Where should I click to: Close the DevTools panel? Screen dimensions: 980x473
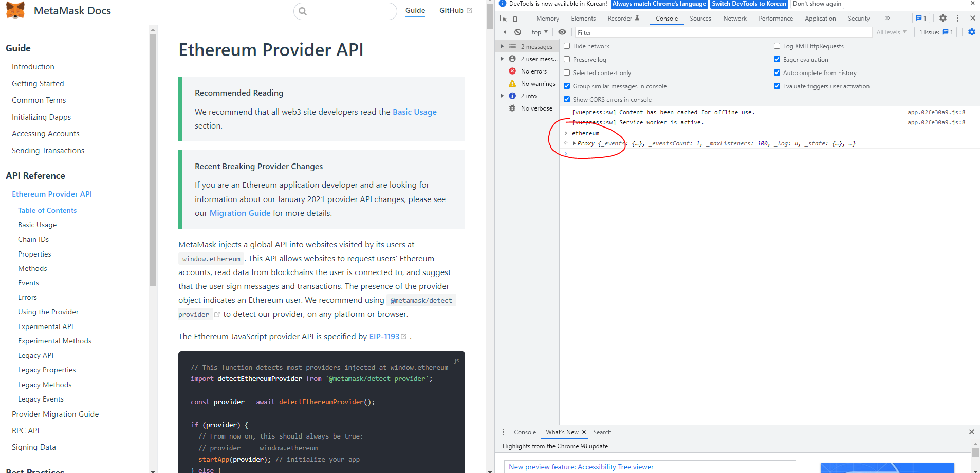(973, 18)
